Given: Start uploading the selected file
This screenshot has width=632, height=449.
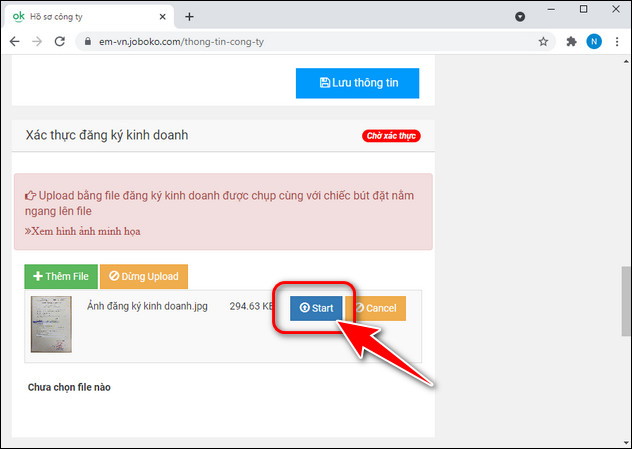Looking at the screenshot, I should click(317, 308).
